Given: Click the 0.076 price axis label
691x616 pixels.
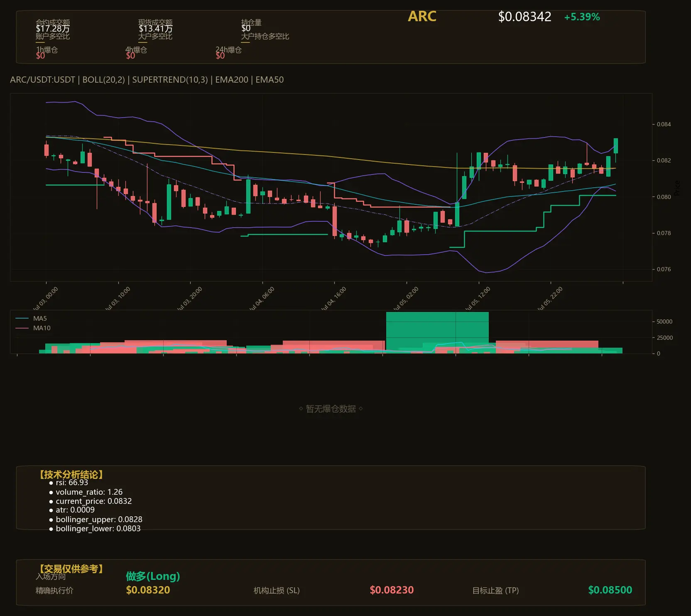Looking at the screenshot, I should pyautogui.click(x=664, y=269).
